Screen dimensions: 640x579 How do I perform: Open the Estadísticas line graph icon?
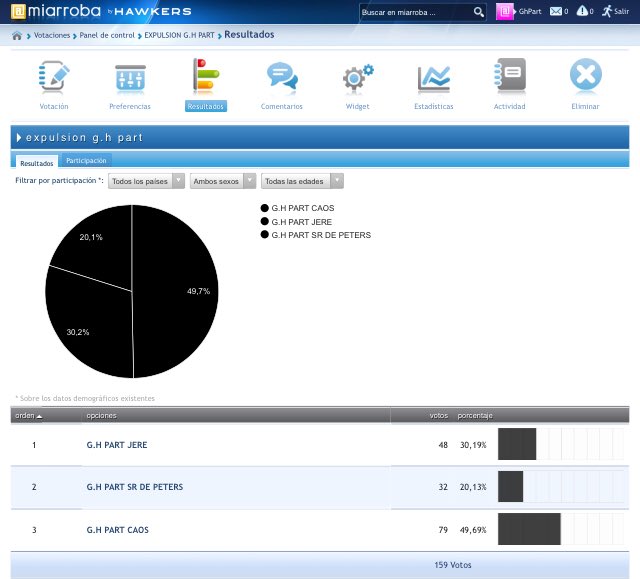(434, 78)
